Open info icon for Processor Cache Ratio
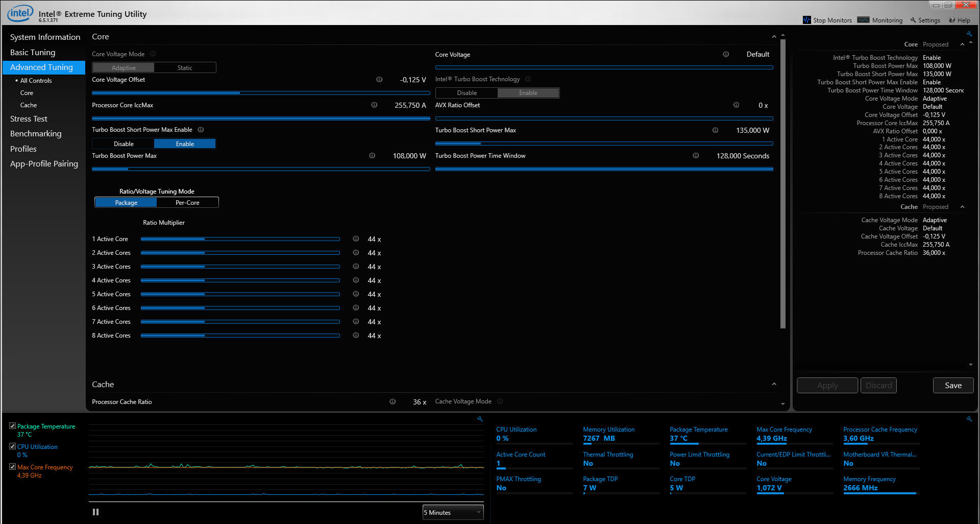 [x=393, y=401]
